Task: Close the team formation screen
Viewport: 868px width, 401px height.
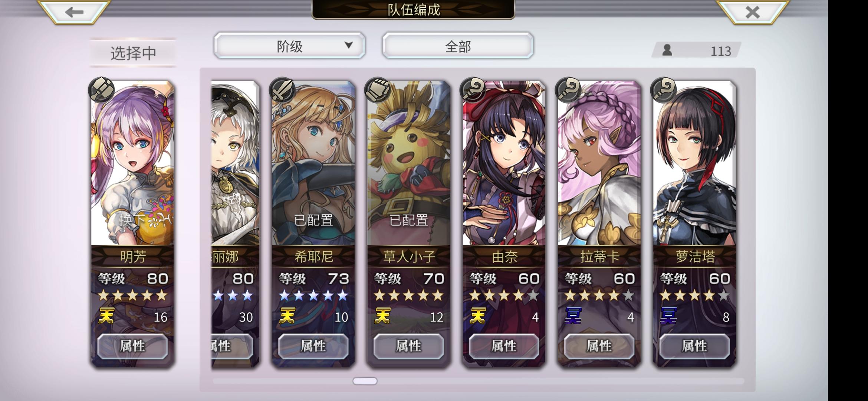Action: [x=752, y=12]
